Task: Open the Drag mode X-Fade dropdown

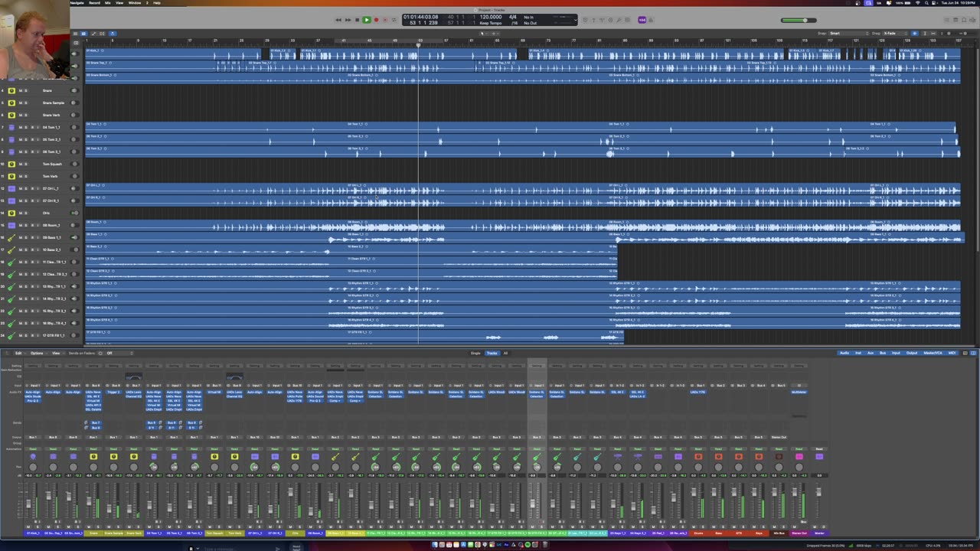Action: coord(890,34)
